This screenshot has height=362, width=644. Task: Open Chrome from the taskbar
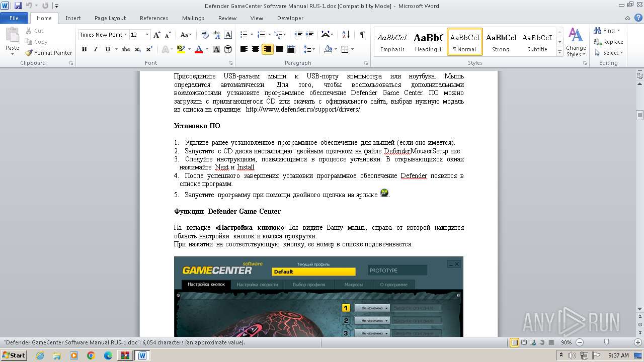91,355
